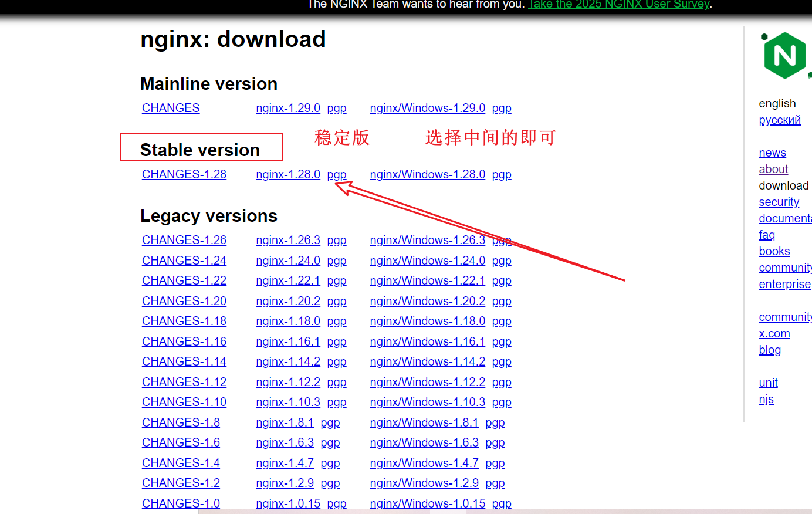The height and width of the screenshot is (514, 812).
Task: Open CHANGES-1.18 link
Action: 184,321
